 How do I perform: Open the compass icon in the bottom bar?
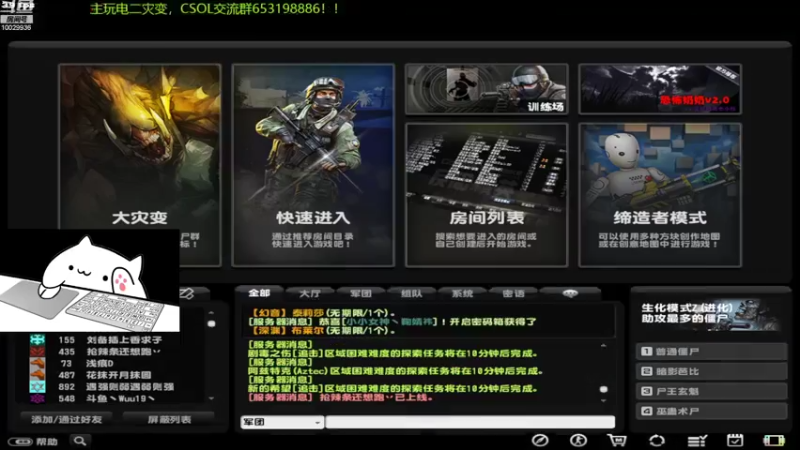[540, 440]
